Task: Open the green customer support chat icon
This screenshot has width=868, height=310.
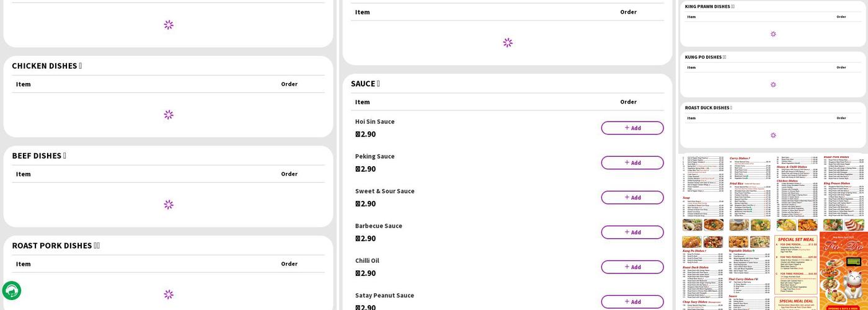Action: point(12,291)
